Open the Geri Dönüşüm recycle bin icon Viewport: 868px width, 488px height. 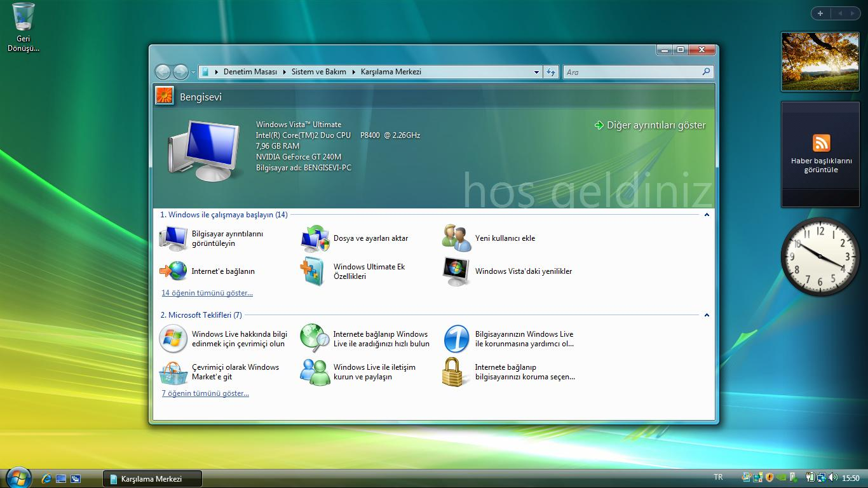coord(24,27)
